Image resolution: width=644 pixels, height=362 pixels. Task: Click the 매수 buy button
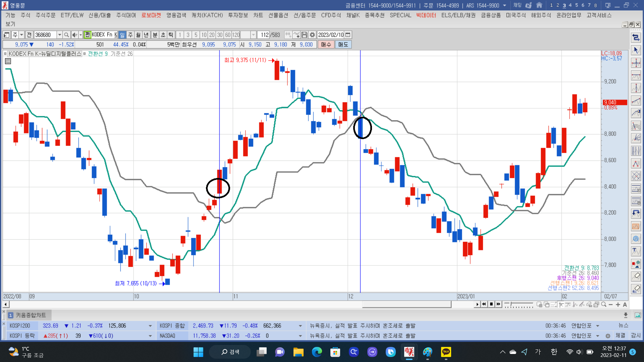click(326, 45)
